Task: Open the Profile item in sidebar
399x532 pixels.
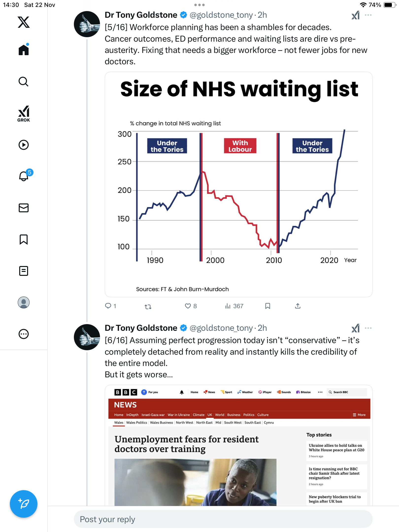Action: pos(24,302)
